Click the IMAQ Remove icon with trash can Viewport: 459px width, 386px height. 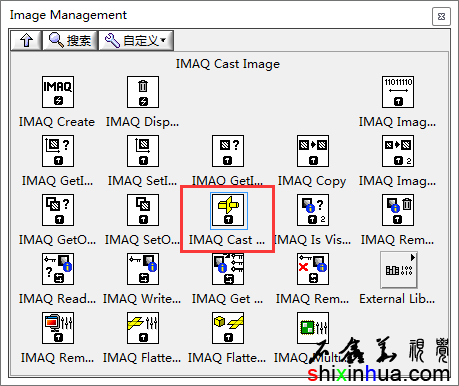pos(398,210)
